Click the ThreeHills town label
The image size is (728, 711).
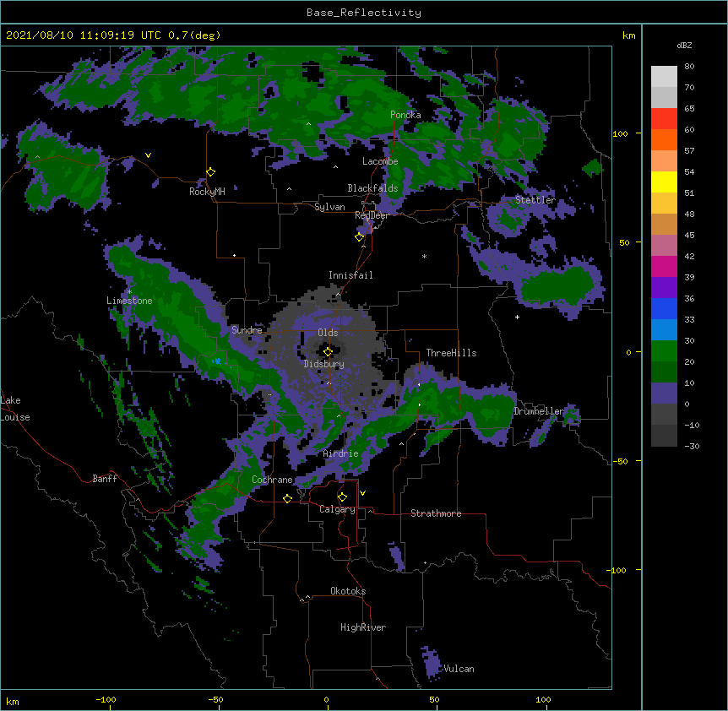(x=451, y=353)
